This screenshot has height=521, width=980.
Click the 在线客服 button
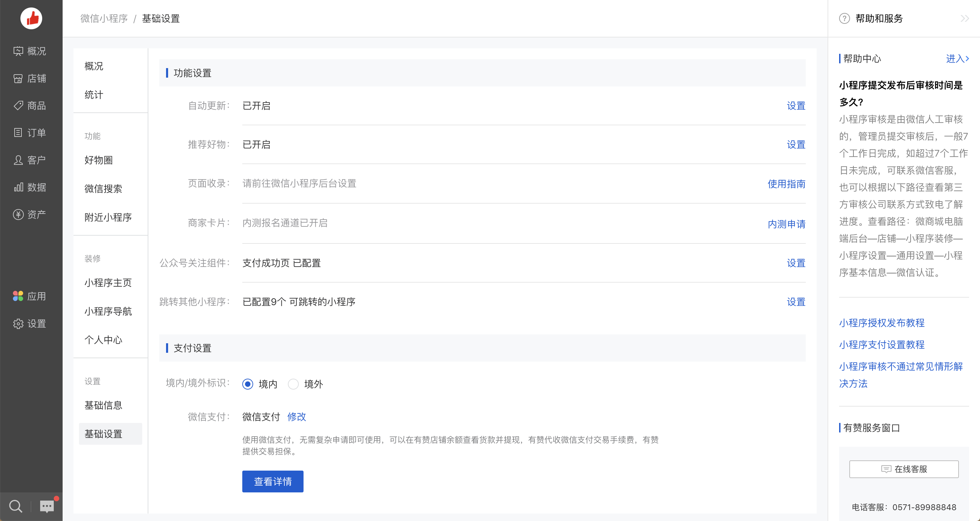[904, 469]
